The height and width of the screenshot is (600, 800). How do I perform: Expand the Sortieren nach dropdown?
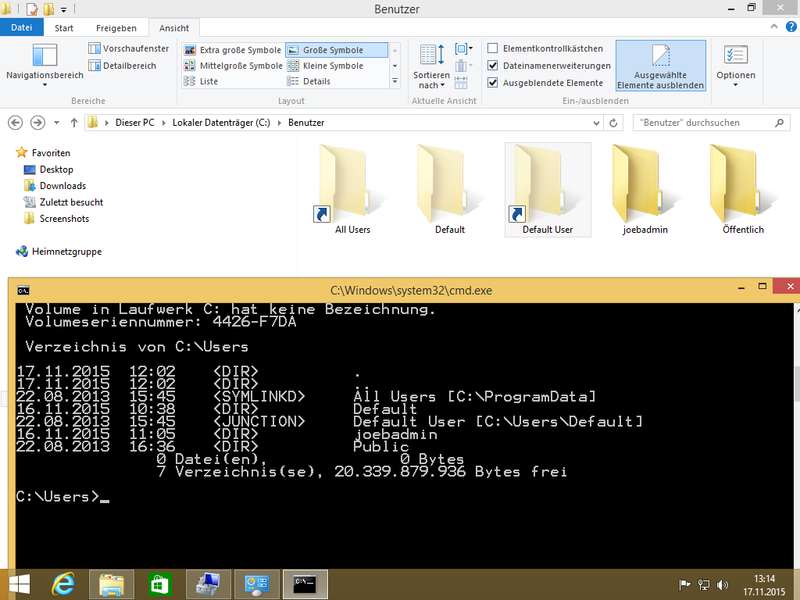tap(432, 66)
